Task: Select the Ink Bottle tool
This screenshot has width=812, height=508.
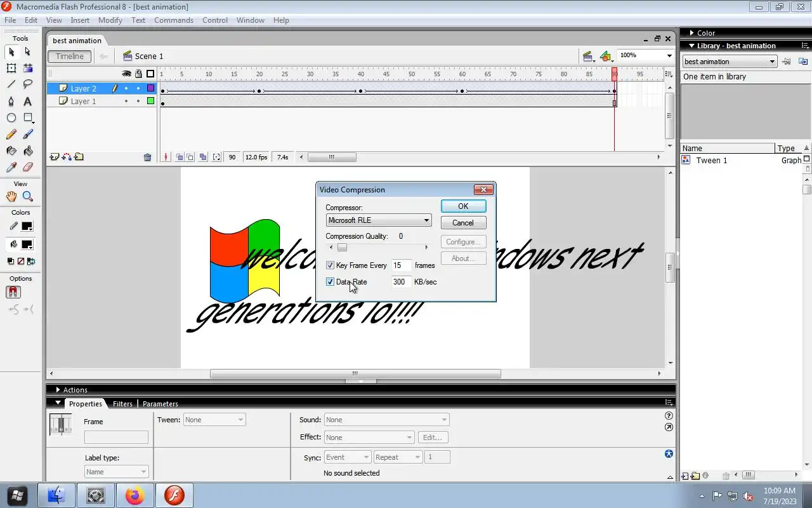Action: pyautogui.click(x=11, y=151)
